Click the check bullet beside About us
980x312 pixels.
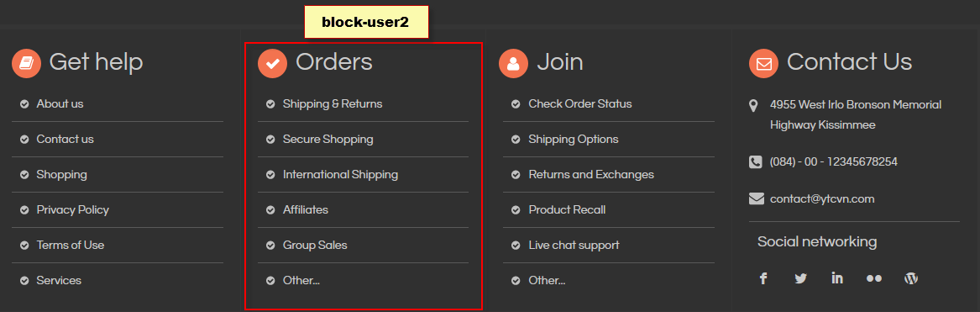click(x=24, y=104)
